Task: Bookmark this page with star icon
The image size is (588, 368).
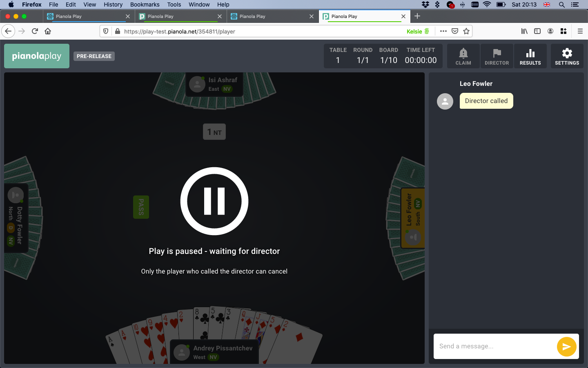Action: (x=466, y=31)
